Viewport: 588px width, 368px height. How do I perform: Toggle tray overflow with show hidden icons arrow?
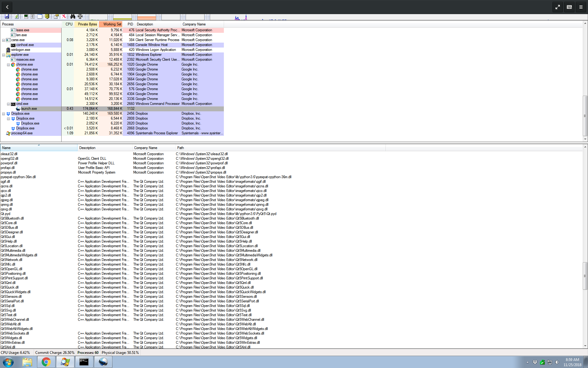click(527, 362)
